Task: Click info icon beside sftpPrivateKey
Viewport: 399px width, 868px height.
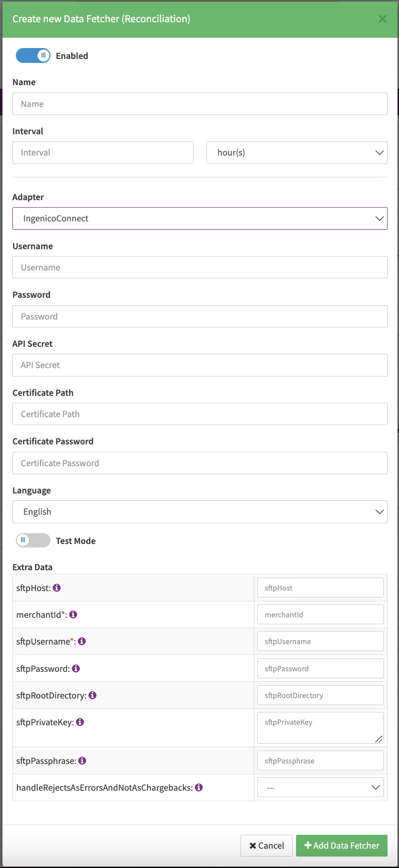Action: pyautogui.click(x=80, y=722)
